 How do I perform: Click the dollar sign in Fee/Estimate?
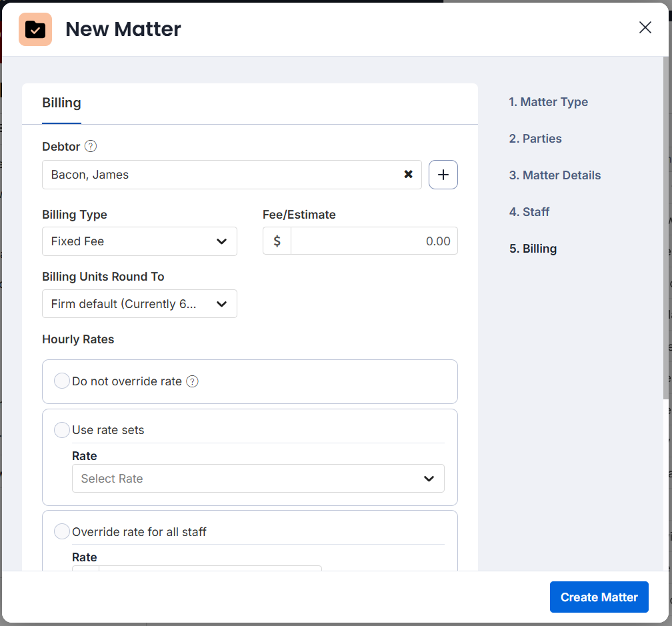277,241
